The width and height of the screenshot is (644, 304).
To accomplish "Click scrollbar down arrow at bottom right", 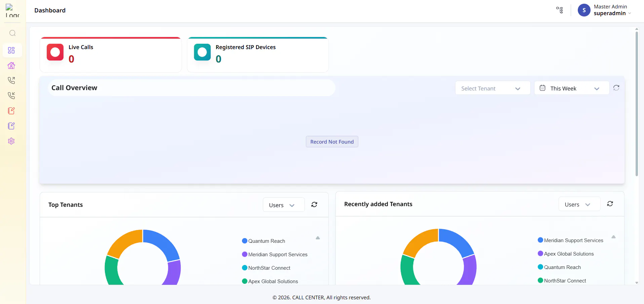I will (637, 283).
